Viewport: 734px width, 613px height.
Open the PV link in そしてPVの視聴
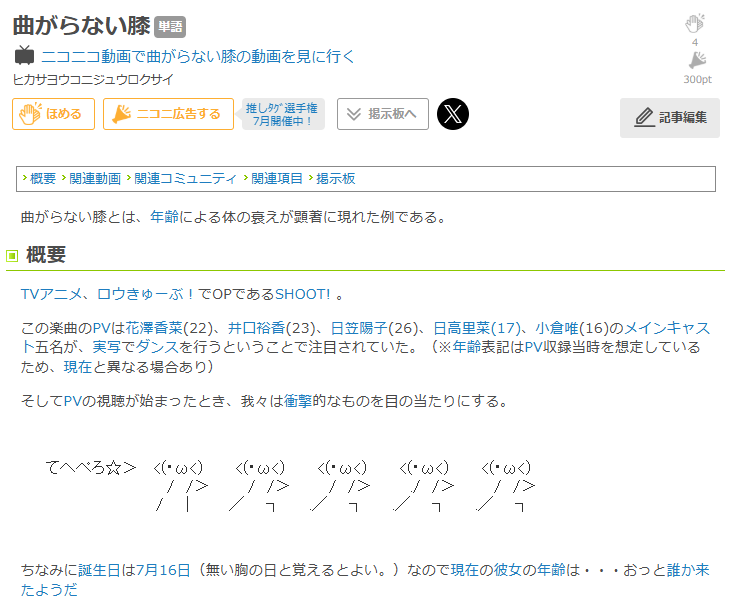coord(73,401)
